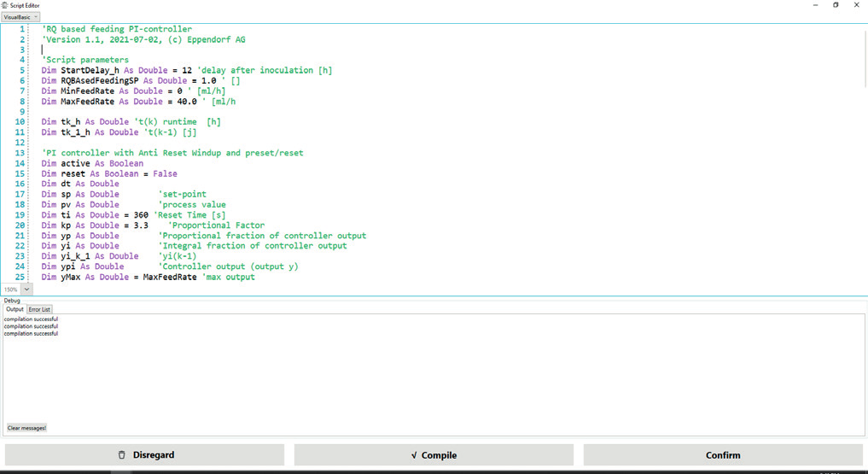The image size is (868, 474).
Task: Restore down the Script Editor window
Action: [x=836, y=5]
